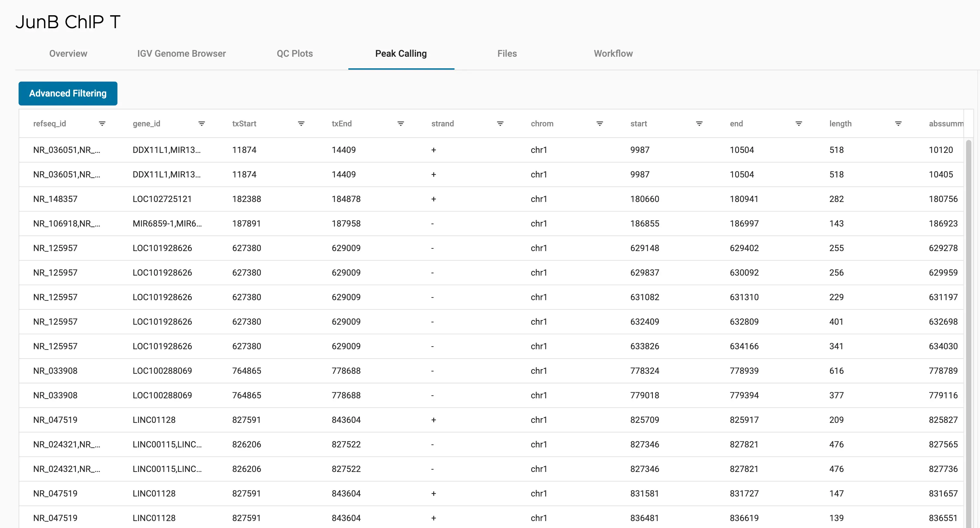Click the filter icon on strand column
This screenshot has height=528, width=980.
[x=501, y=125]
